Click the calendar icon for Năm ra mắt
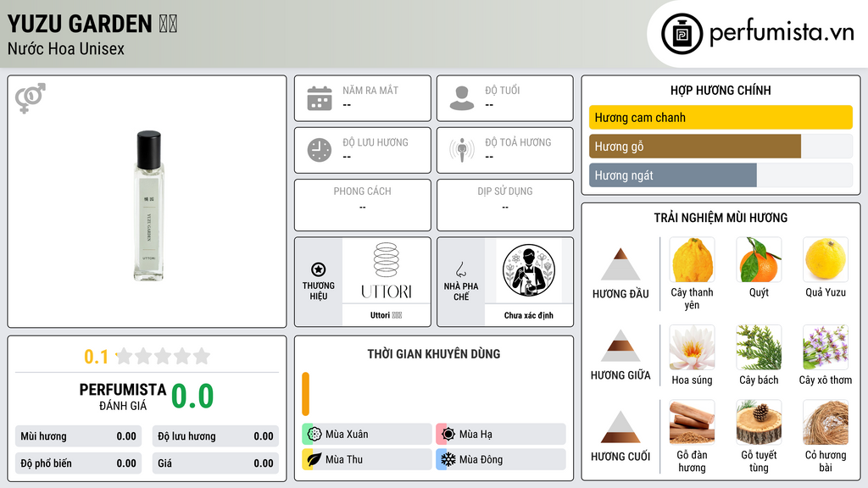Viewport: 868px width, 488px height. [320, 98]
